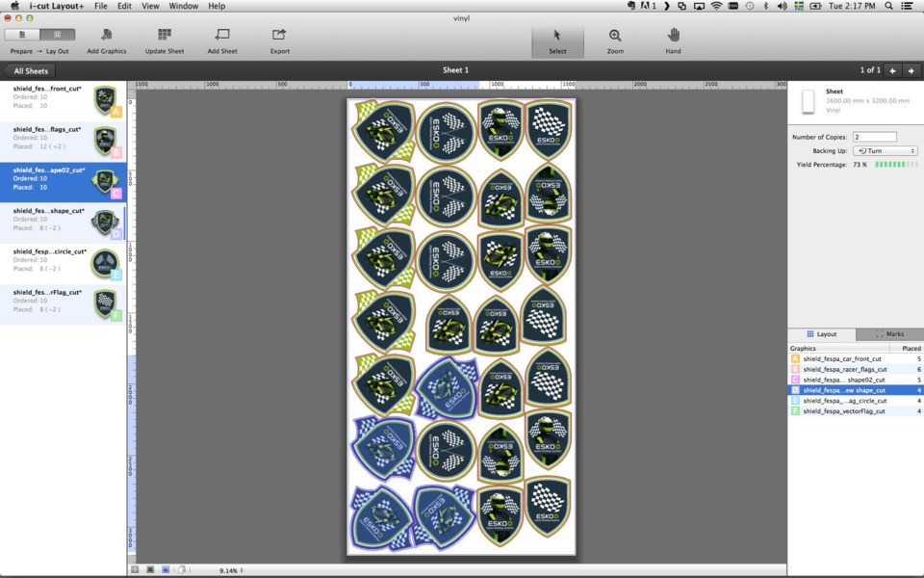The height and width of the screenshot is (578, 924).
Task: Click the blue active view icon in bottom bar
Action: pos(166,569)
